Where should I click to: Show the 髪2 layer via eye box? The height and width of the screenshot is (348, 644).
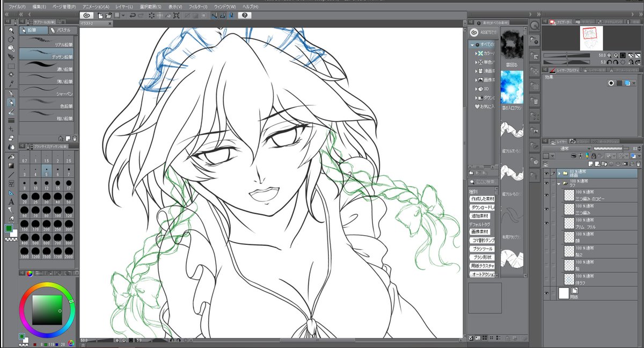(547, 251)
